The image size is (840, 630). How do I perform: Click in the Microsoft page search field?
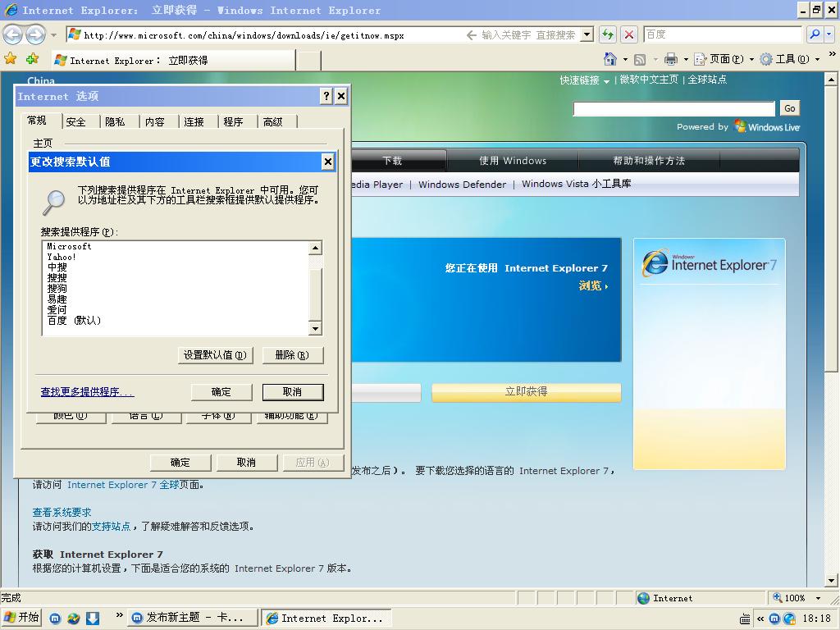(674, 109)
